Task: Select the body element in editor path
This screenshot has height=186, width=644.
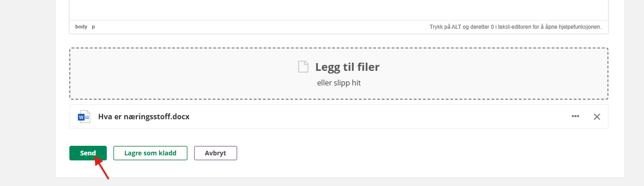Action: (x=81, y=27)
